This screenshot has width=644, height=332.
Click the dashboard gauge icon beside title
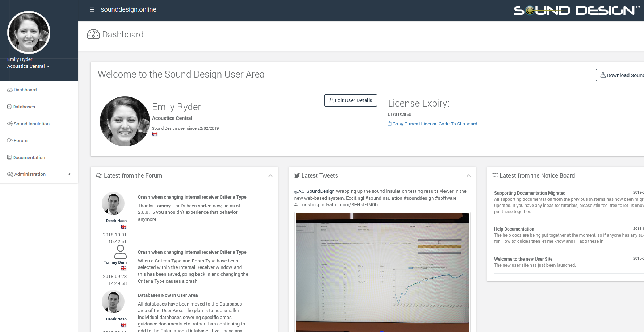(93, 34)
